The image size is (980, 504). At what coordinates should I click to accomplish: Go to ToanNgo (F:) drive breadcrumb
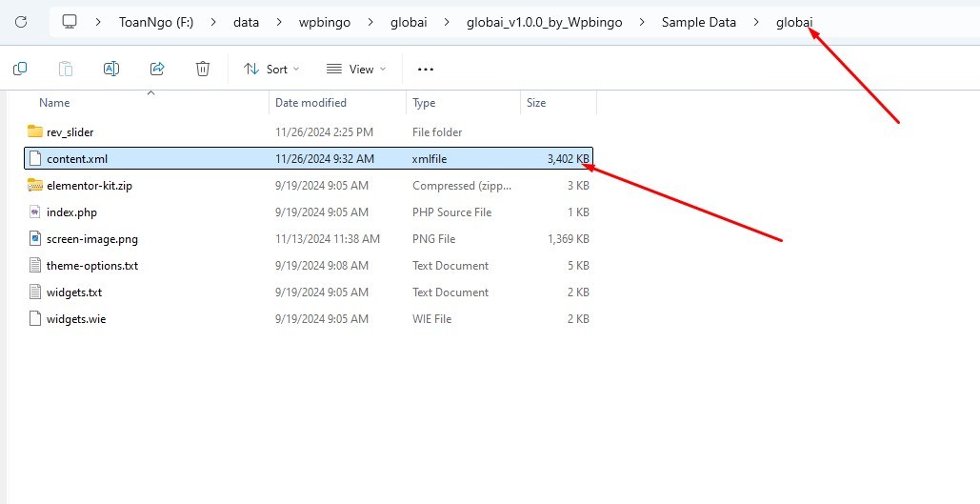156,22
